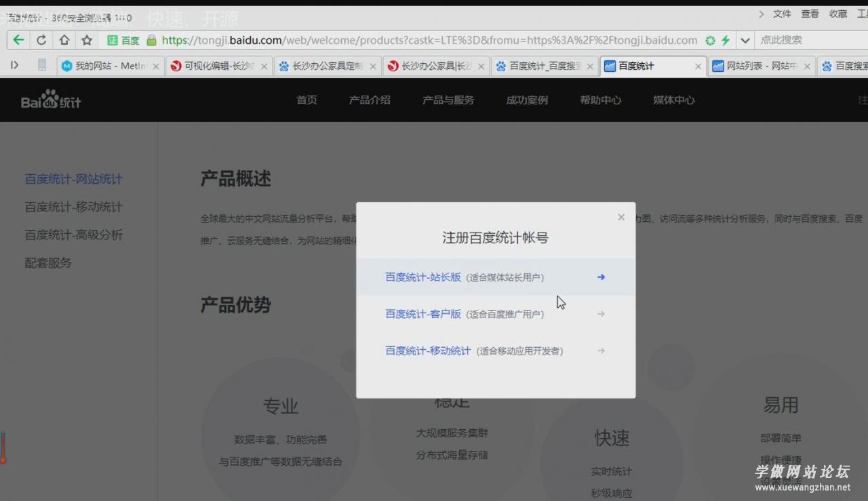Click the mobile phone icon left of the tabs
The width and height of the screenshot is (868, 501).
tap(42, 65)
